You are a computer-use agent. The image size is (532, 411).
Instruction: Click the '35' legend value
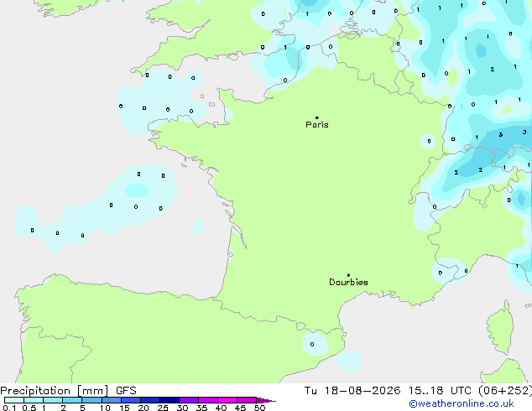[x=201, y=408]
